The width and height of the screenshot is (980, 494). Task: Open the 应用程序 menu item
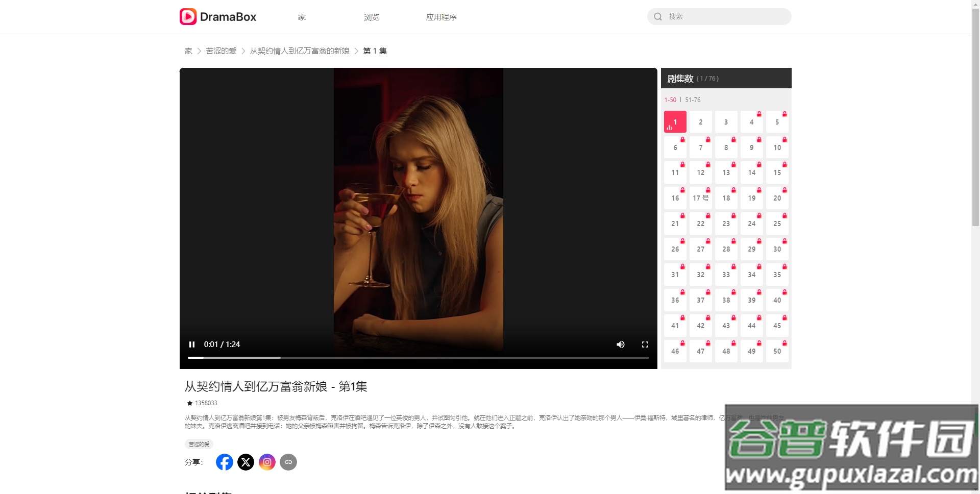(442, 17)
